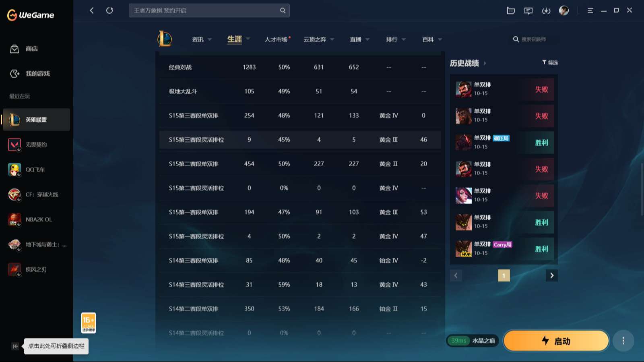The height and width of the screenshot is (362, 644).
Task: Open the 商店 store in sidebar
Action: (x=31, y=49)
